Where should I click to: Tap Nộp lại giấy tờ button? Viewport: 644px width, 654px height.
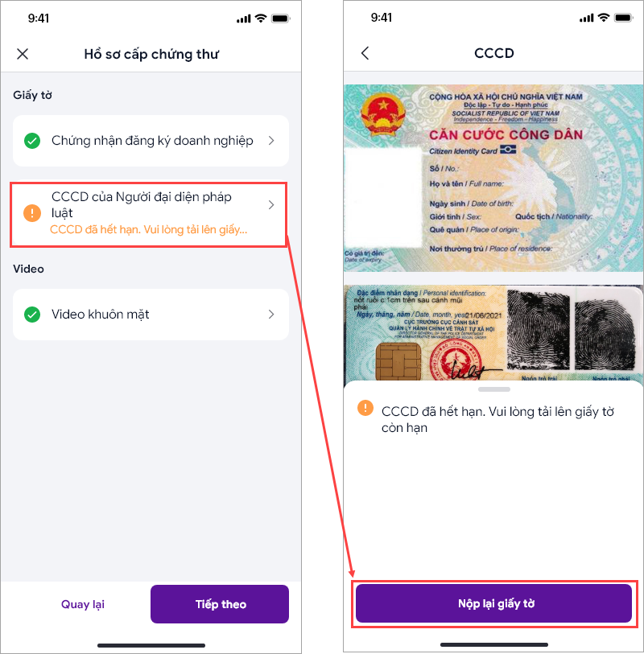(493, 603)
